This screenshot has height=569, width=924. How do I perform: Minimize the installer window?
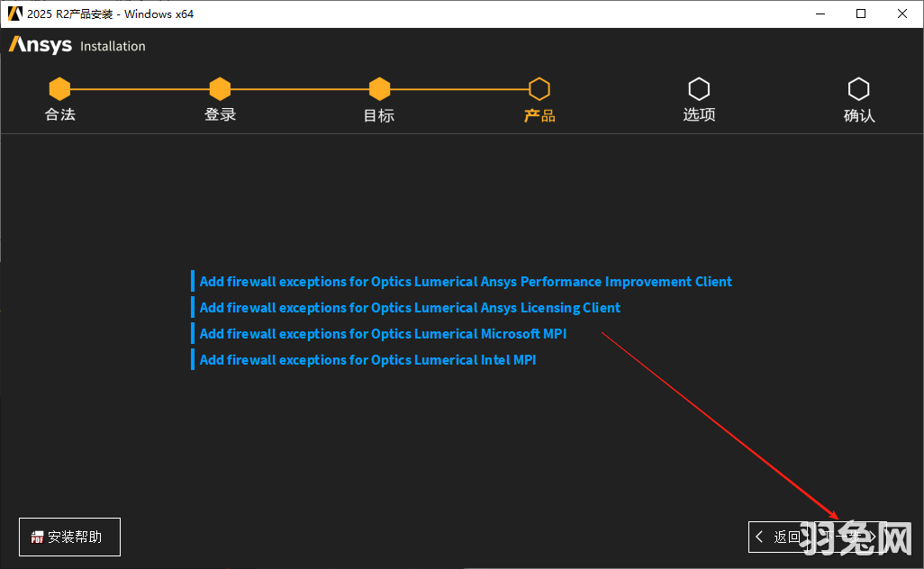pos(820,14)
